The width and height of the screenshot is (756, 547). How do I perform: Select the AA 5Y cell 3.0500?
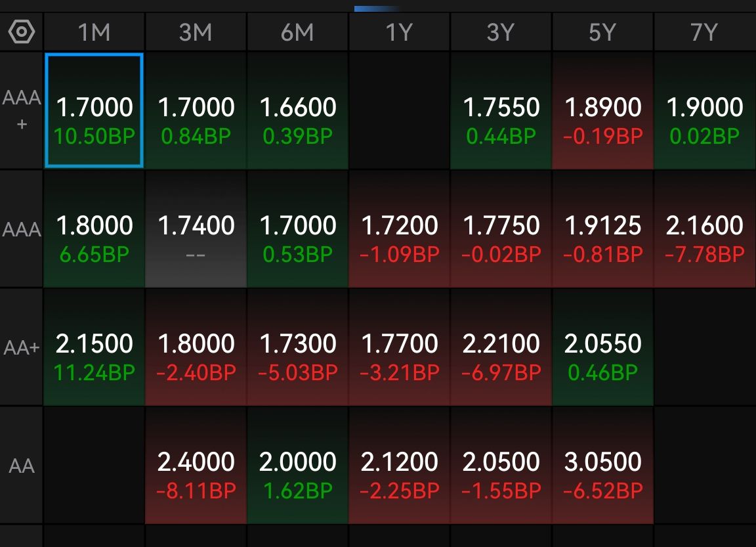tap(602, 466)
